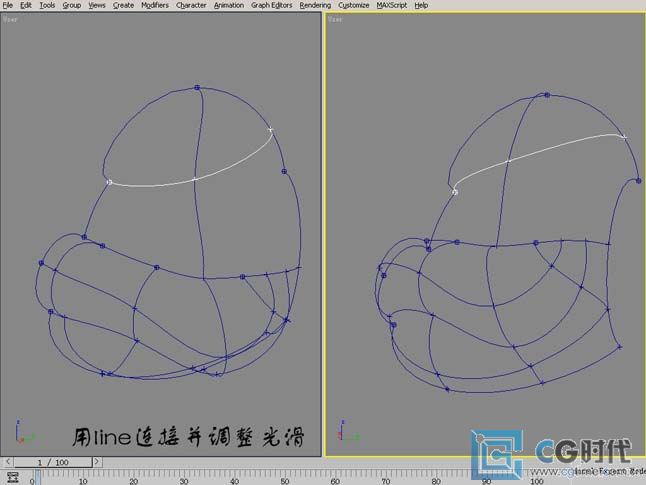
Task: Click frame 50 on the trackbar
Action: click(x=285, y=480)
